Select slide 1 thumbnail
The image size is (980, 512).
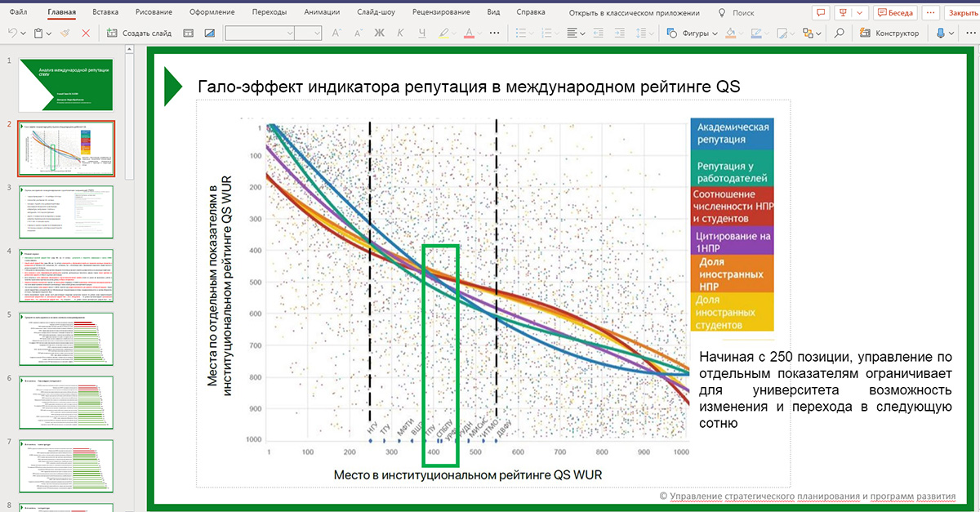click(68, 85)
